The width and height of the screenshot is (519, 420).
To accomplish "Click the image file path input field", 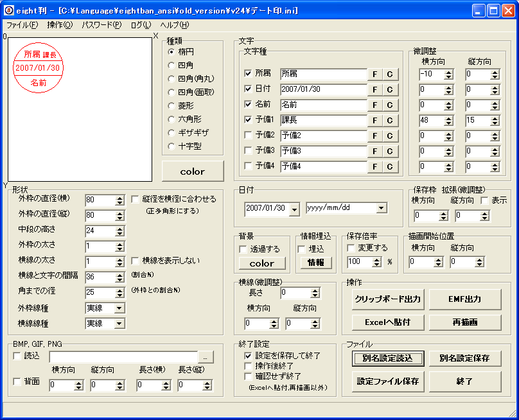I will click(x=123, y=358).
